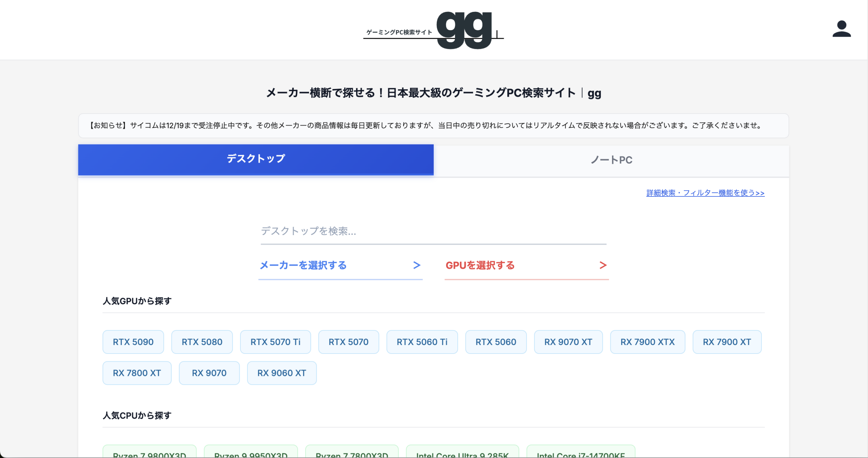This screenshot has width=868, height=458.
Task: Focus the デスクトップを検索 search field
Action: (x=433, y=231)
